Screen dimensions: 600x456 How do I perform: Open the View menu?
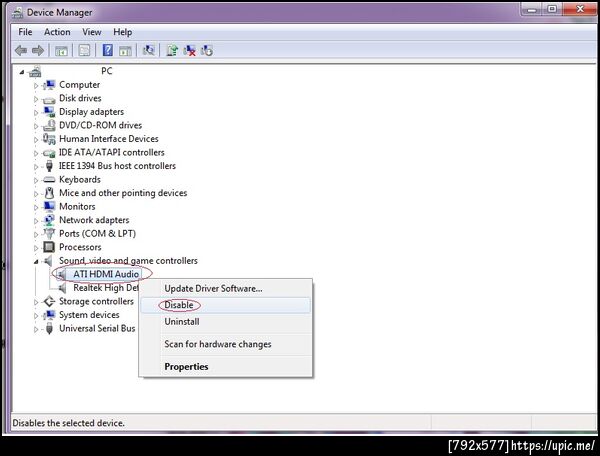pos(92,32)
